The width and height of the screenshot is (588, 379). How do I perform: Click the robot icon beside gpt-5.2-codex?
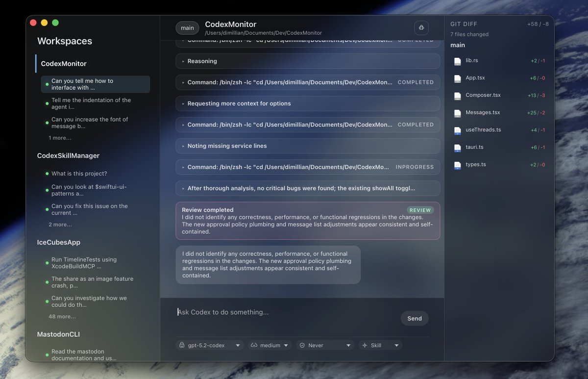click(x=182, y=345)
